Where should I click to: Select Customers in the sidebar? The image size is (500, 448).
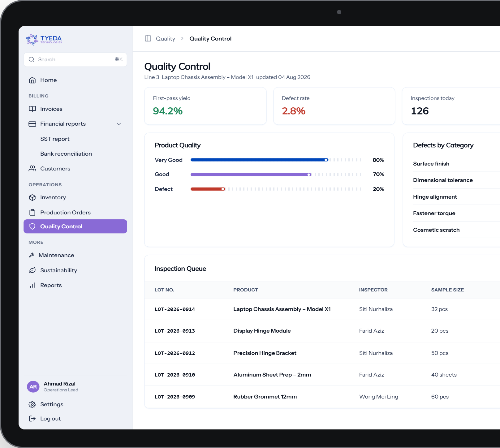(75, 169)
